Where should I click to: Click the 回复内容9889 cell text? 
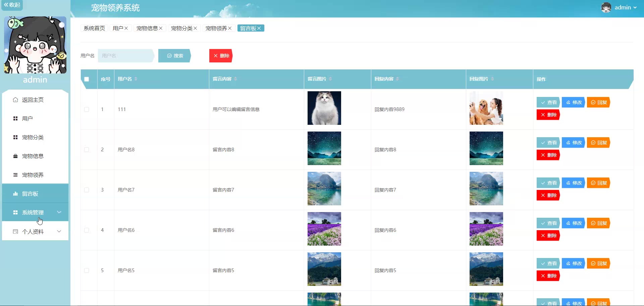(389, 109)
